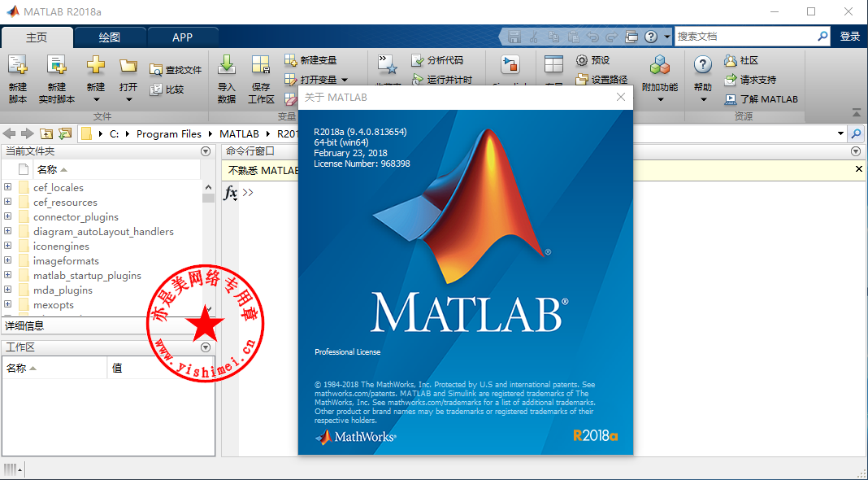
Task: Click the magnifier at the address bar's right end
Action: coord(857,133)
